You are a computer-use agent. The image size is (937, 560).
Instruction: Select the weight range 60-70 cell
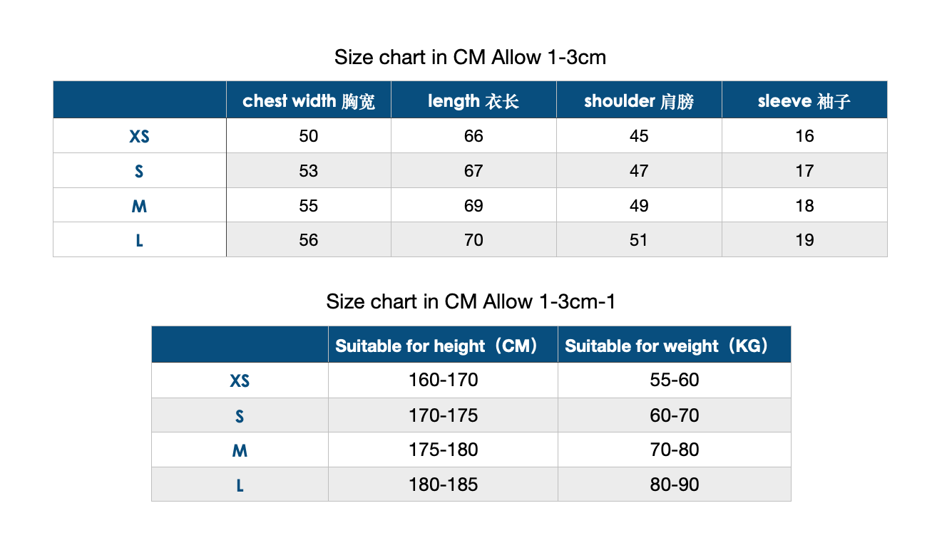pyautogui.click(x=675, y=415)
